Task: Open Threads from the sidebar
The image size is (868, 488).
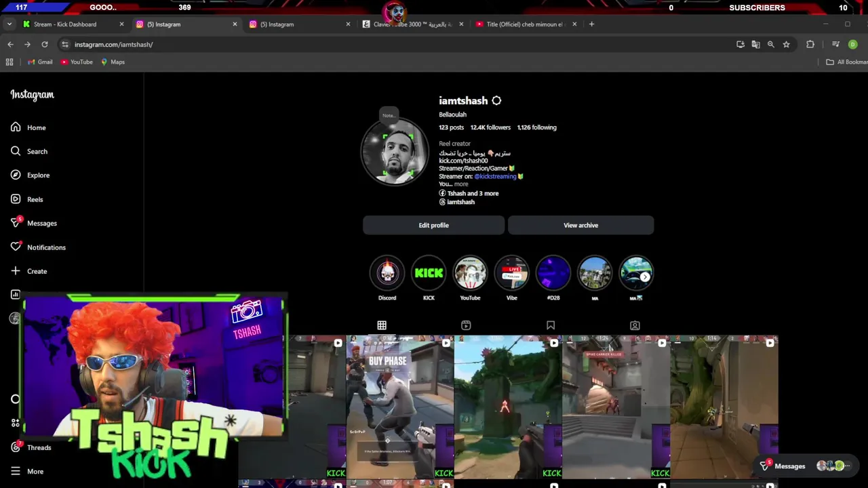Action: tap(31, 447)
